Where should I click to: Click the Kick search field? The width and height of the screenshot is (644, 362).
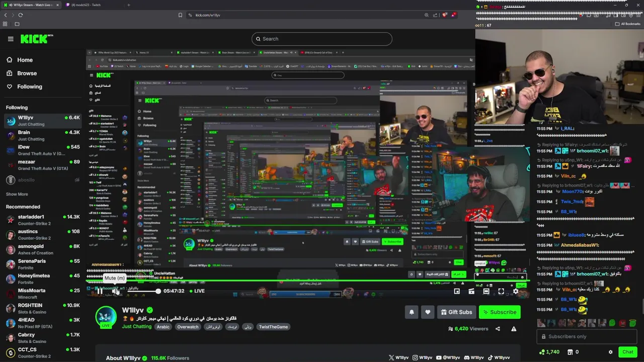pyautogui.click(x=322, y=39)
